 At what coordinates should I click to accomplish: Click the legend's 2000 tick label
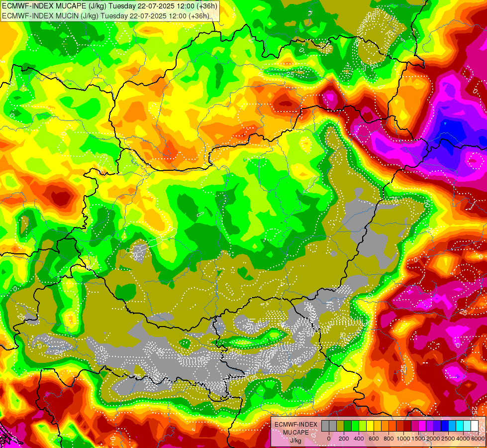(x=434, y=439)
